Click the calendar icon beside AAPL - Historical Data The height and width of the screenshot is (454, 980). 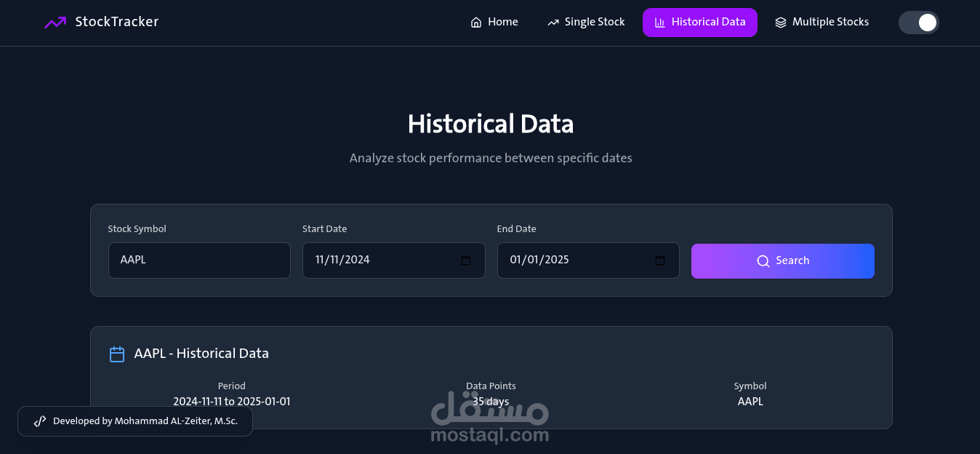[117, 354]
